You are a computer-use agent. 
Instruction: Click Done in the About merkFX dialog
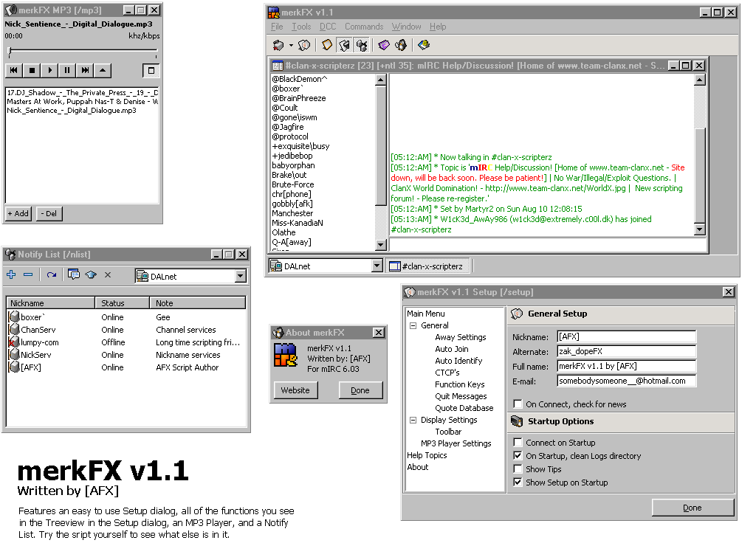coord(360,390)
